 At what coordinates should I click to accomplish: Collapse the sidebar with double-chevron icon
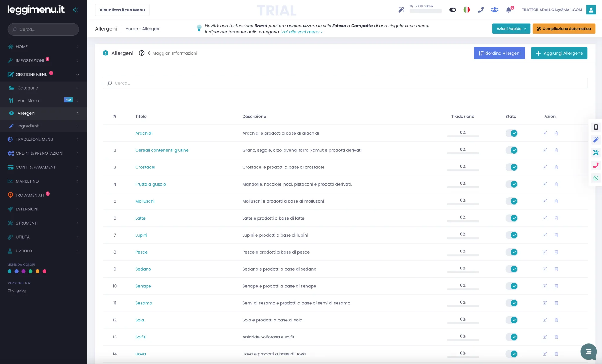click(76, 10)
